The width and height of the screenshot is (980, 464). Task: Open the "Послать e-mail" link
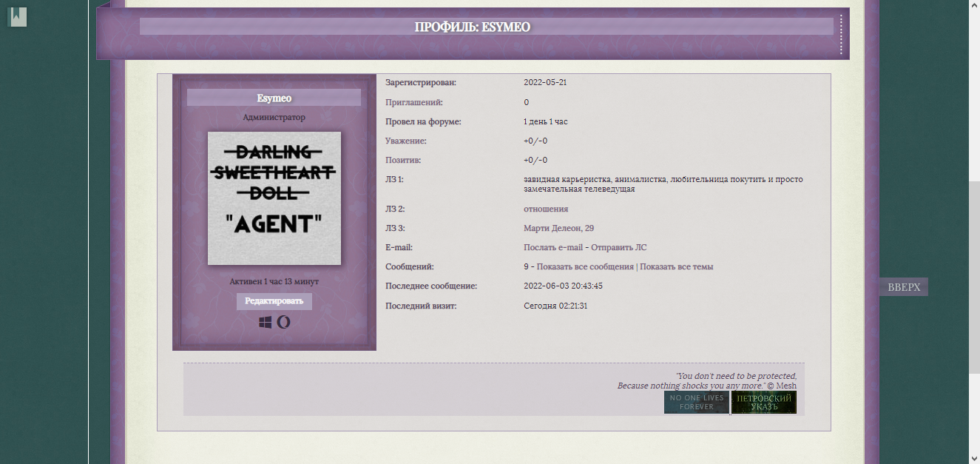(552, 247)
